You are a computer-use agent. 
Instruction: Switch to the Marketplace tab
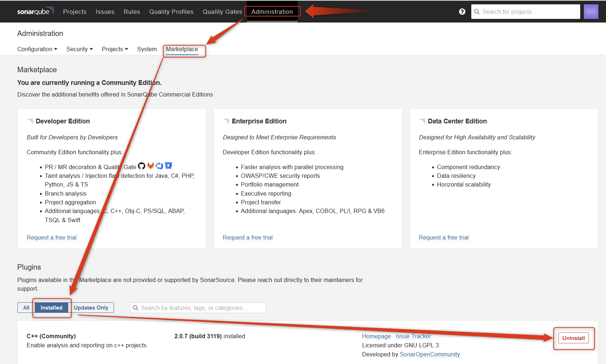pos(182,49)
